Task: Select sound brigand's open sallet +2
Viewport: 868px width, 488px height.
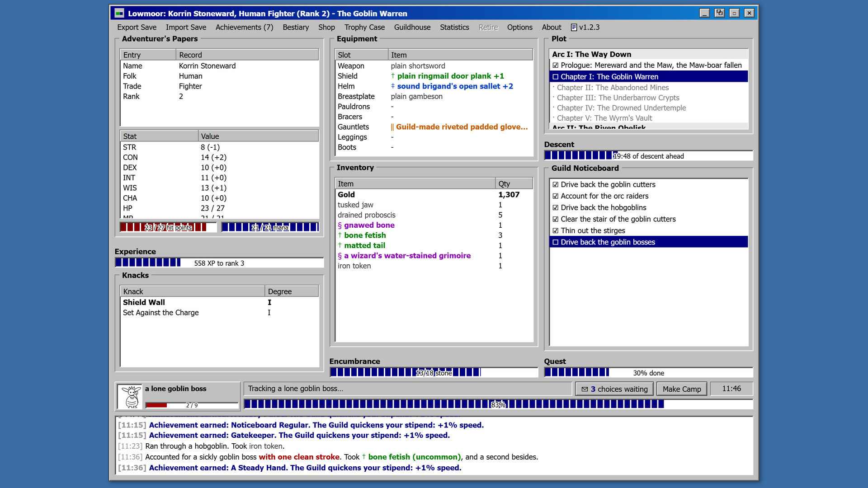Action: click(434, 86)
